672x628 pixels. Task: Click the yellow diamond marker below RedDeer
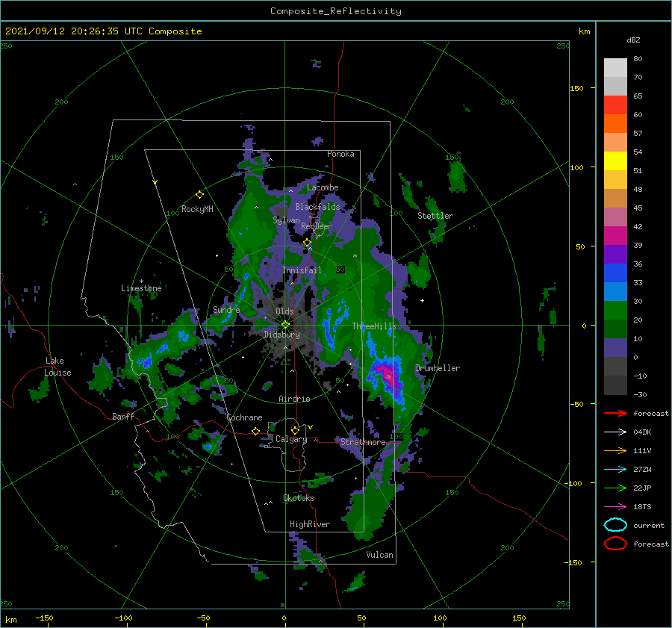[x=307, y=243]
